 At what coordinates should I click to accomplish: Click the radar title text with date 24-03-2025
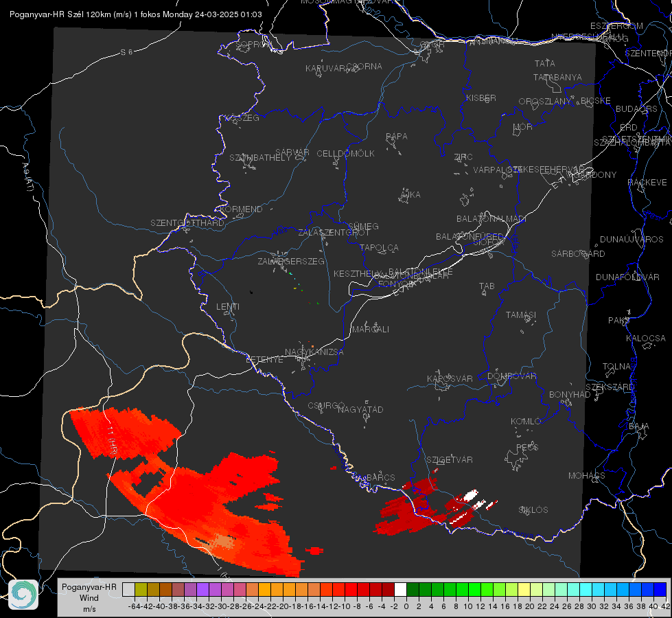coord(135,14)
